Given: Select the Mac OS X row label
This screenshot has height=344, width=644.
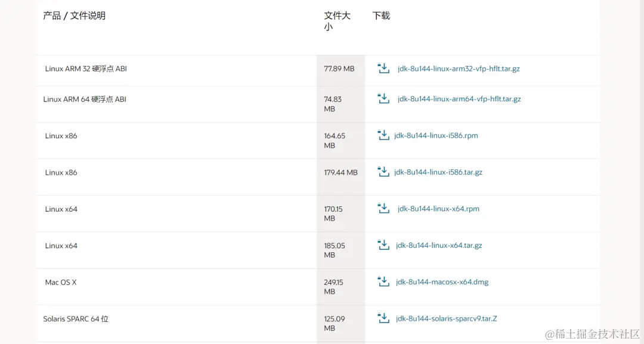Looking at the screenshot, I should (x=61, y=282).
